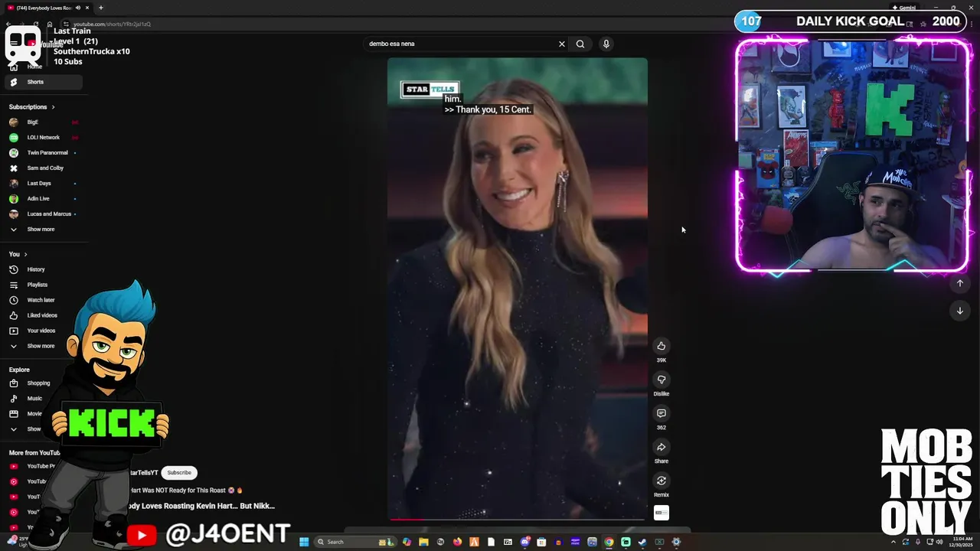Open Settings gear on the taskbar
The image size is (980, 551).
[676, 542]
